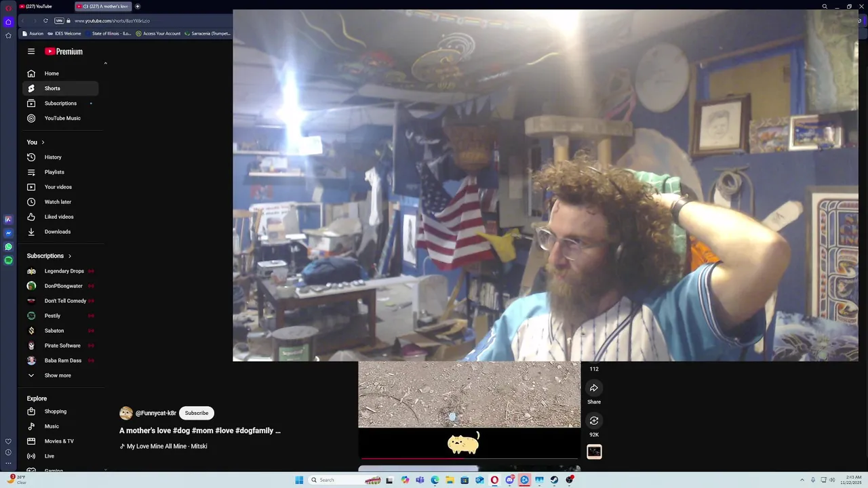Expand Show more subscriptions

point(60,375)
